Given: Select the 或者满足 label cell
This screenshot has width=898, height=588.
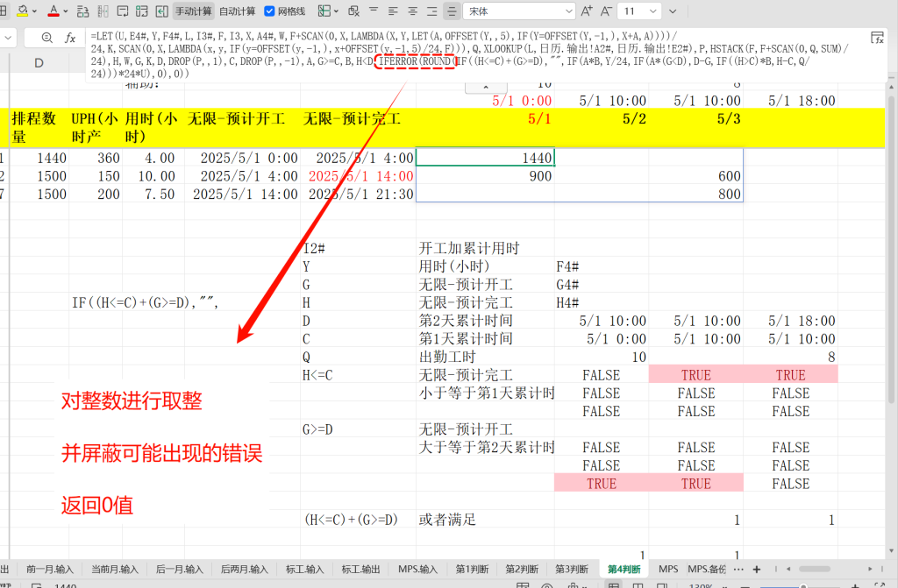Looking at the screenshot, I should pos(485,520).
